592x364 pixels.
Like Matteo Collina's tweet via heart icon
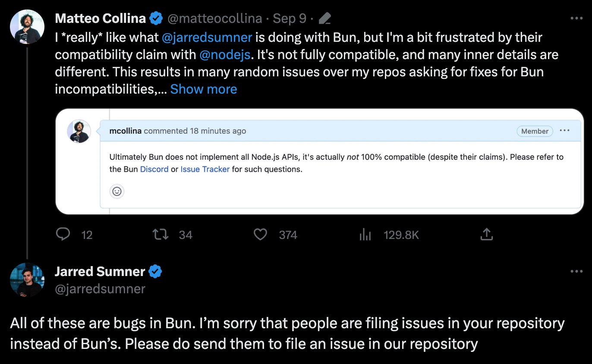[260, 234]
